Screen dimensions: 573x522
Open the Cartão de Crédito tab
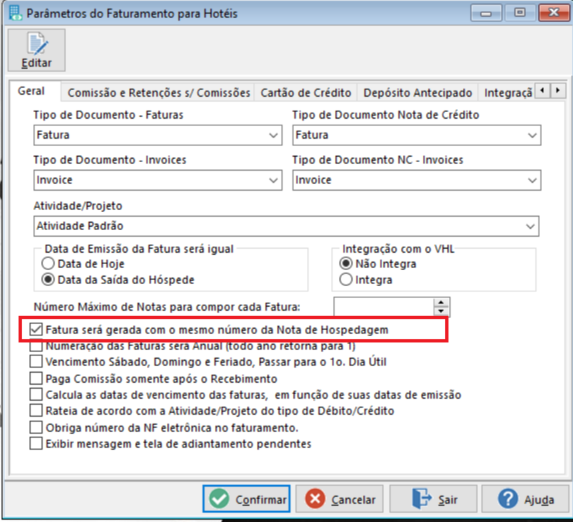[x=306, y=93]
